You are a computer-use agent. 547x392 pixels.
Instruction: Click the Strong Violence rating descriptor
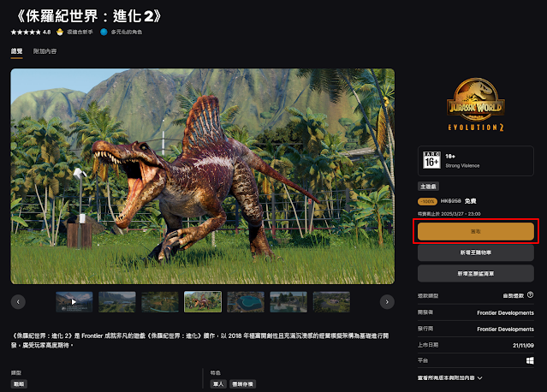(x=462, y=166)
